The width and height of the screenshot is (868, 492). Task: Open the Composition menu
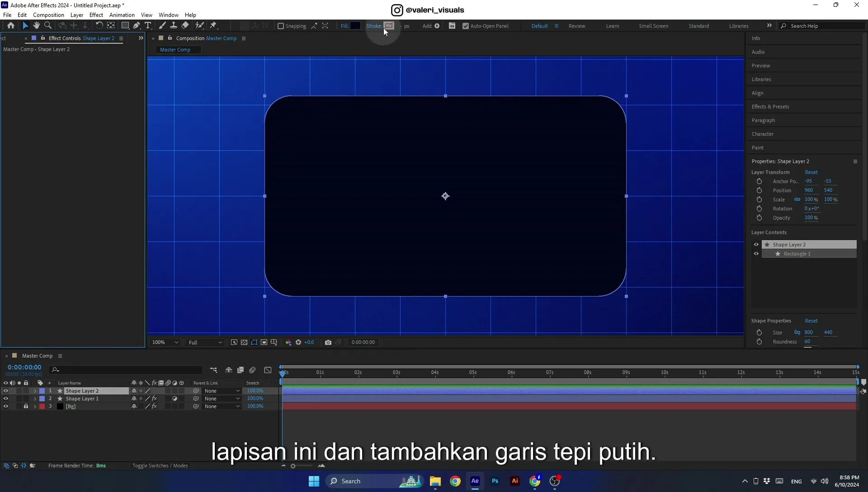(48, 15)
